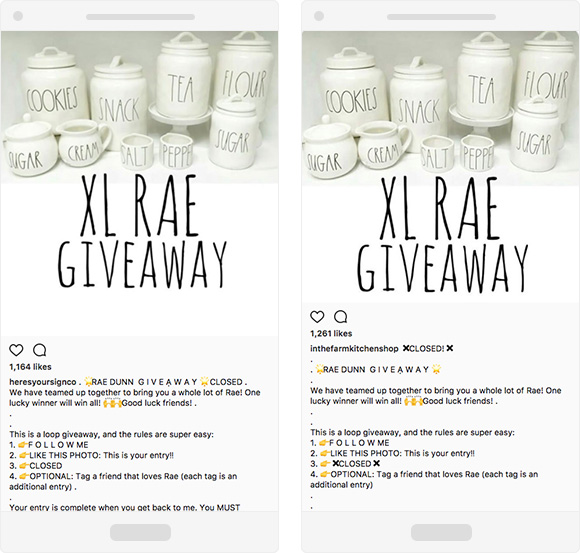Tap the left phone's home button
This screenshot has height=553, width=580.
pos(140,533)
